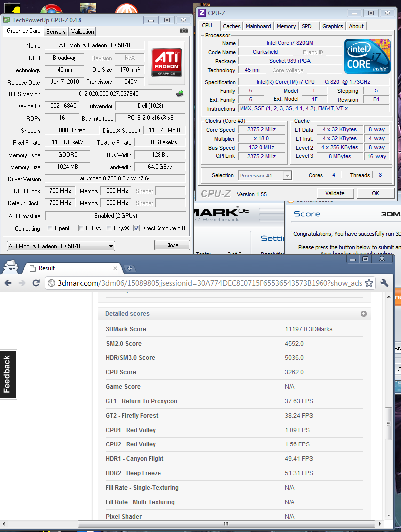Click the Chrome address bar URL

pyautogui.click(x=210, y=283)
